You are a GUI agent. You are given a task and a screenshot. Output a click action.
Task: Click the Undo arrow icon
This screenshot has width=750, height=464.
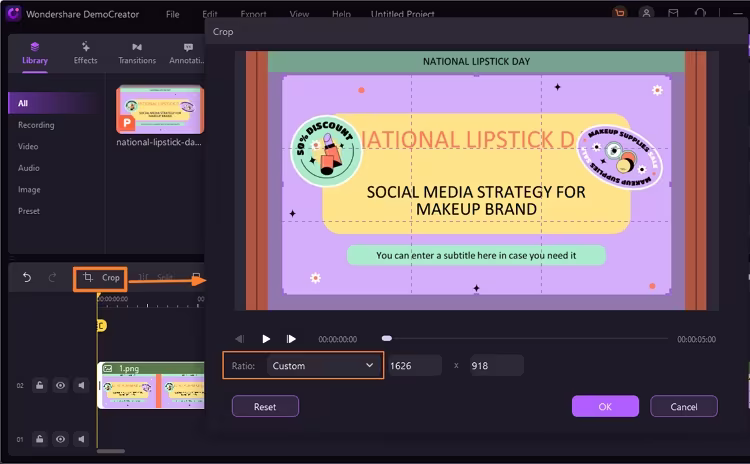coord(27,277)
